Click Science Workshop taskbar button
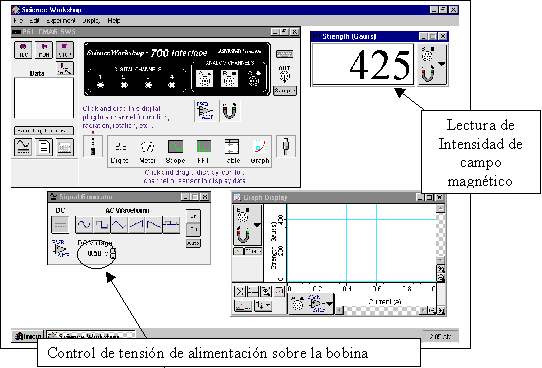This screenshot has width=542, height=368. [91, 336]
